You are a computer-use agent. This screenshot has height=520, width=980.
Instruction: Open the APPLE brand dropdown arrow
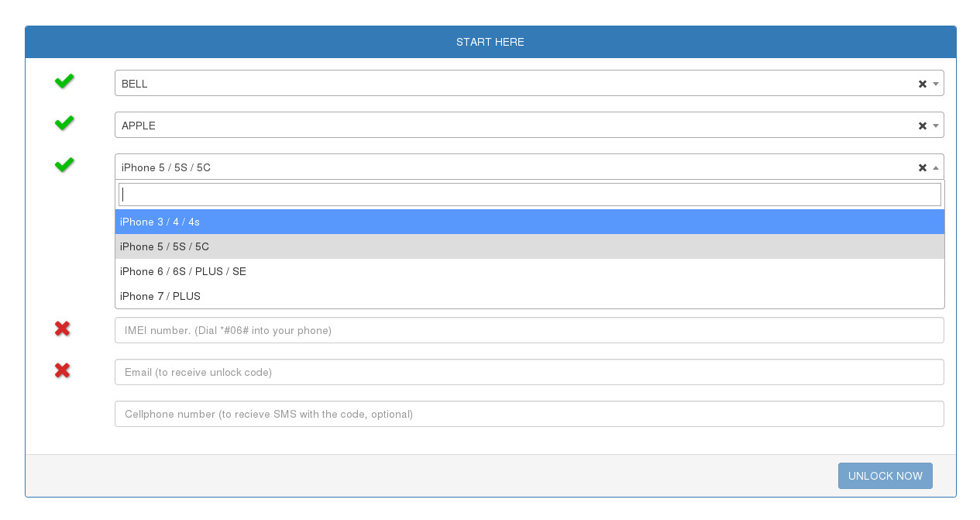935,126
